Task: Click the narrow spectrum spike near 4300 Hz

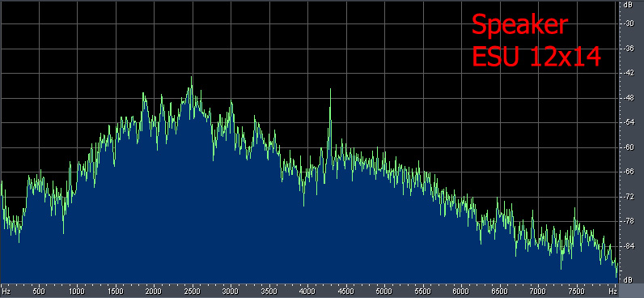Action: (x=330, y=119)
